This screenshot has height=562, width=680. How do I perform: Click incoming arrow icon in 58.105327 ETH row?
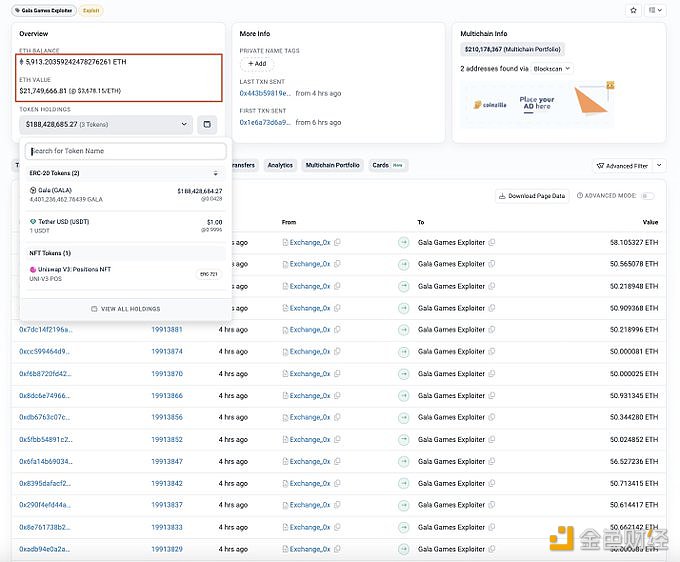[404, 242]
